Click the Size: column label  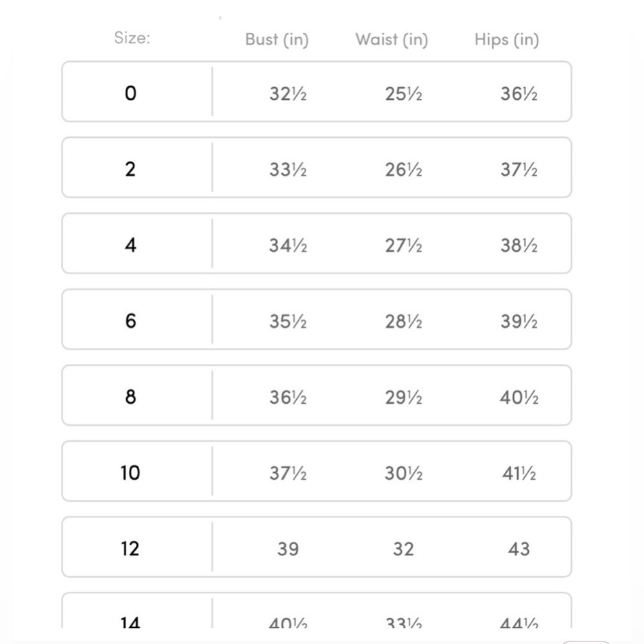click(x=132, y=38)
